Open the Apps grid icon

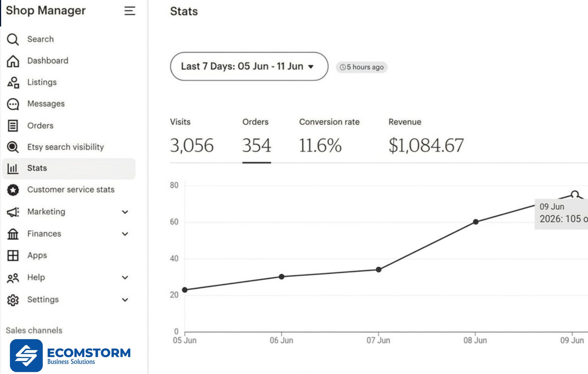[x=13, y=255]
